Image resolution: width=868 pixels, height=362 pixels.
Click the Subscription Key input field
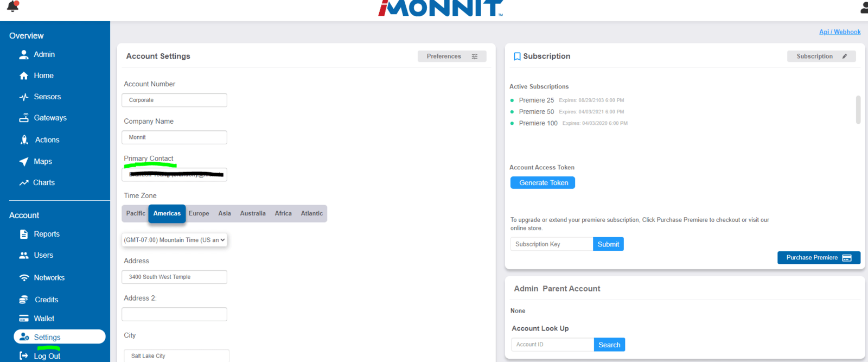tap(551, 244)
